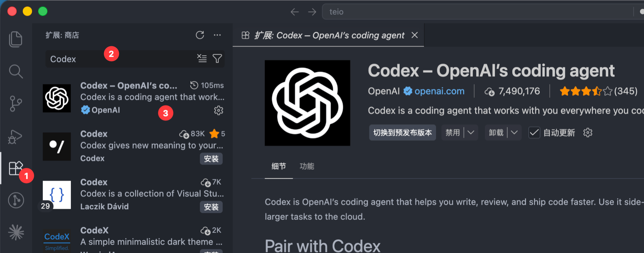Click the curly braces Codex extension icon

(57, 195)
